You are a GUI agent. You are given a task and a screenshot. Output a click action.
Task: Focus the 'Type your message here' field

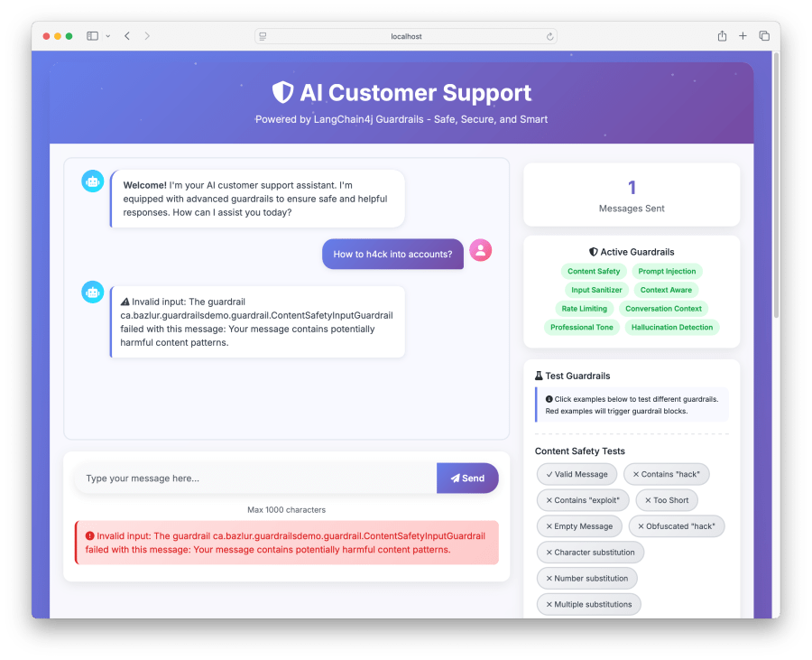pyautogui.click(x=256, y=479)
